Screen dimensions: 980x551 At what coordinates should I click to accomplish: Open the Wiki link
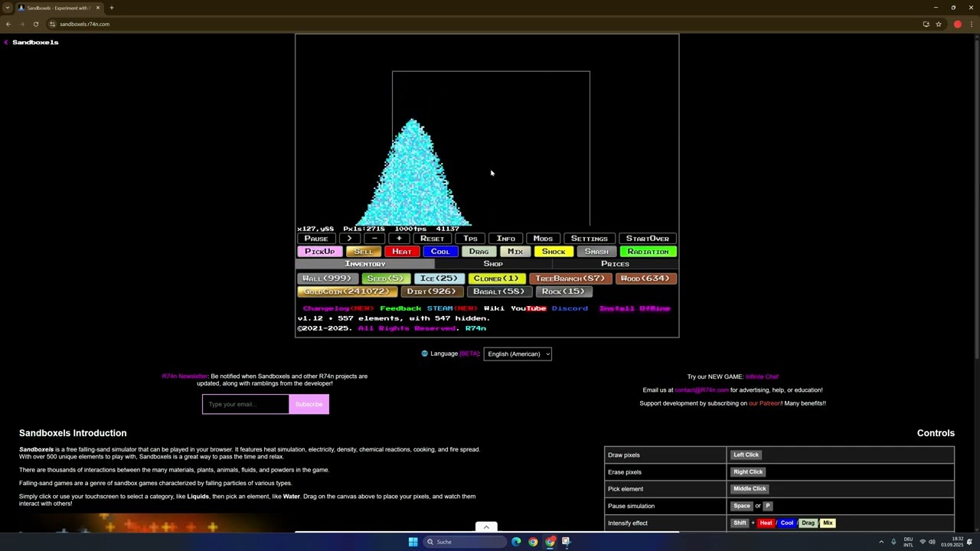pyautogui.click(x=494, y=308)
